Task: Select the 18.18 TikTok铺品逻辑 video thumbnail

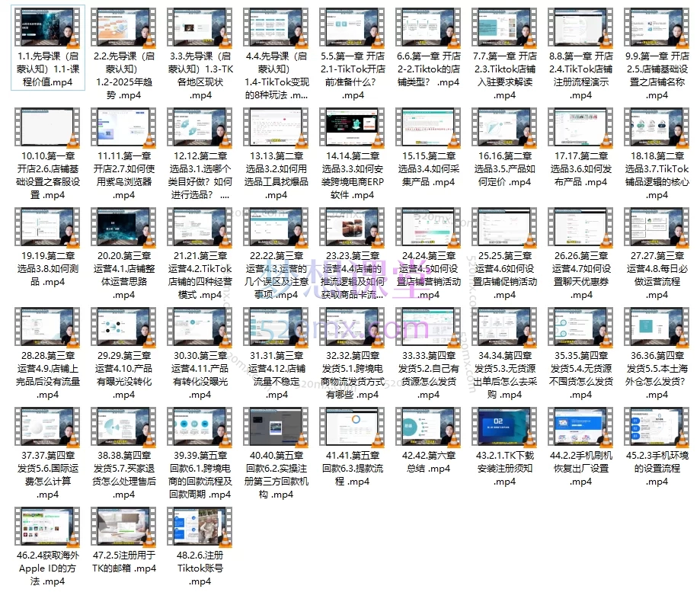Action: (657, 128)
